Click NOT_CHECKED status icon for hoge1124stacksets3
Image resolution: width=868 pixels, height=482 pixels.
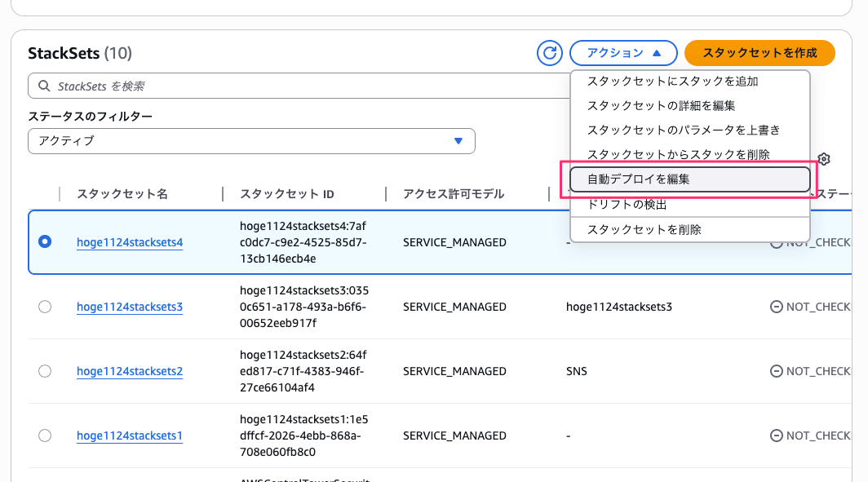point(776,307)
